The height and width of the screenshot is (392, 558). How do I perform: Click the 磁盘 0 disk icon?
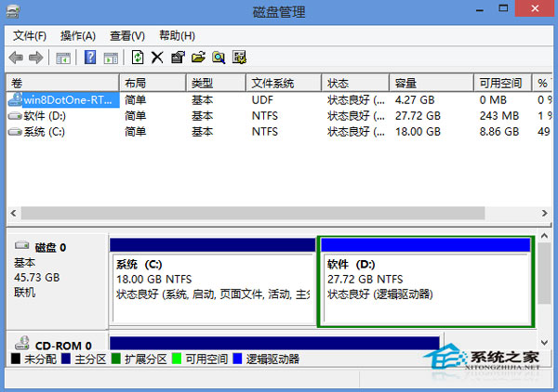tap(21, 245)
